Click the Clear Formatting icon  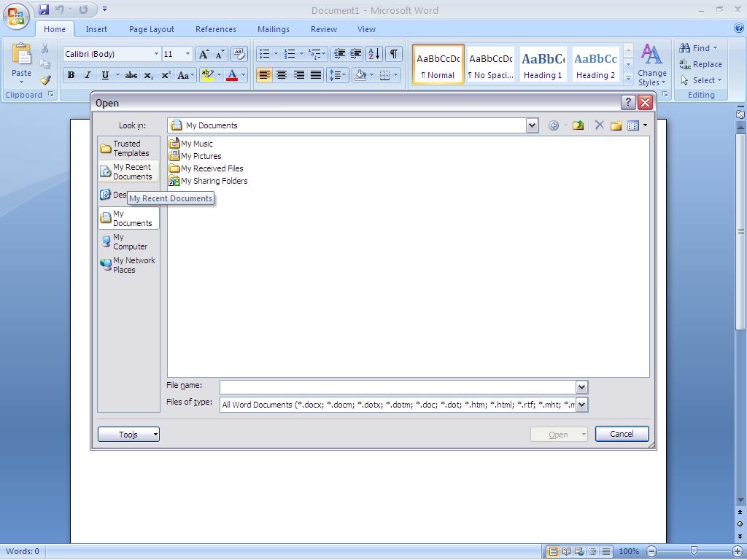[x=239, y=54]
